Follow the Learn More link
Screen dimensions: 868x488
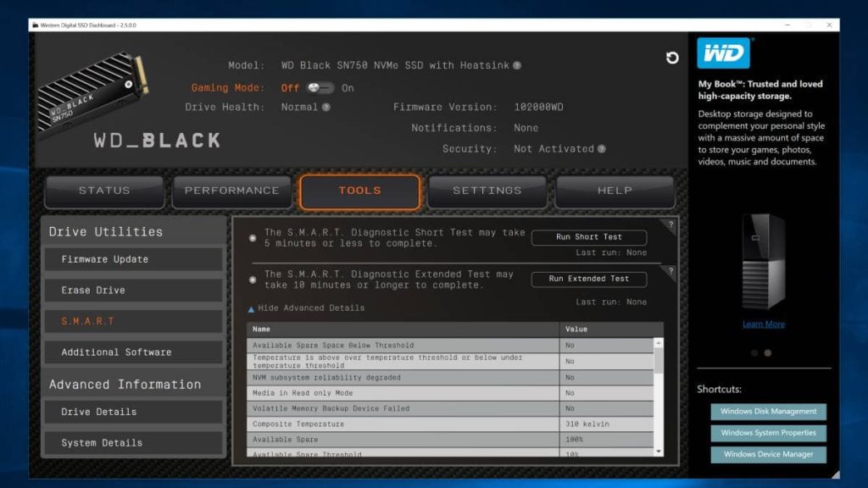[x=763, y=324]
